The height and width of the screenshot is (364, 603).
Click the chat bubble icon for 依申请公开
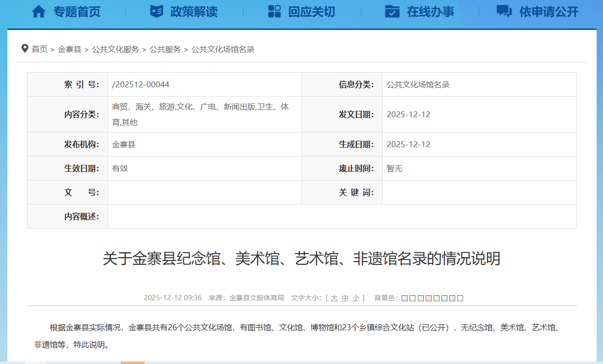click(x=504, y=12)
